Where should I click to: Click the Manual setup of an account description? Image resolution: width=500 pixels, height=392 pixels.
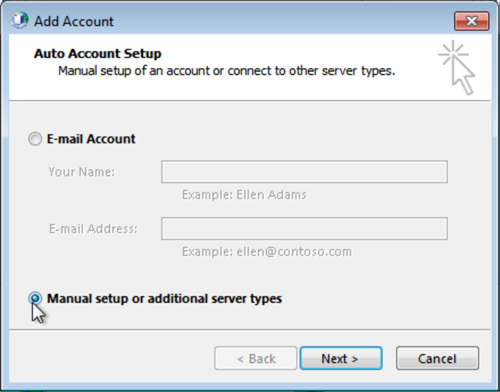(227, 71)
